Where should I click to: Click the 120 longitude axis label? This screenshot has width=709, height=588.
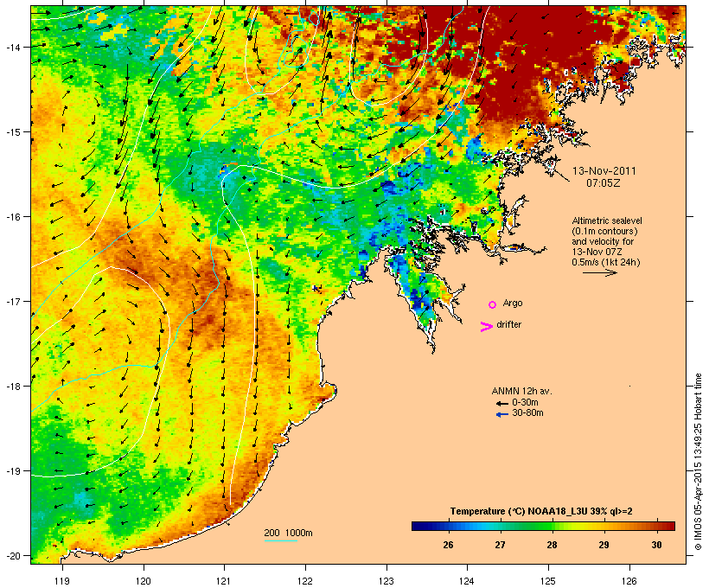coord(143,581)
